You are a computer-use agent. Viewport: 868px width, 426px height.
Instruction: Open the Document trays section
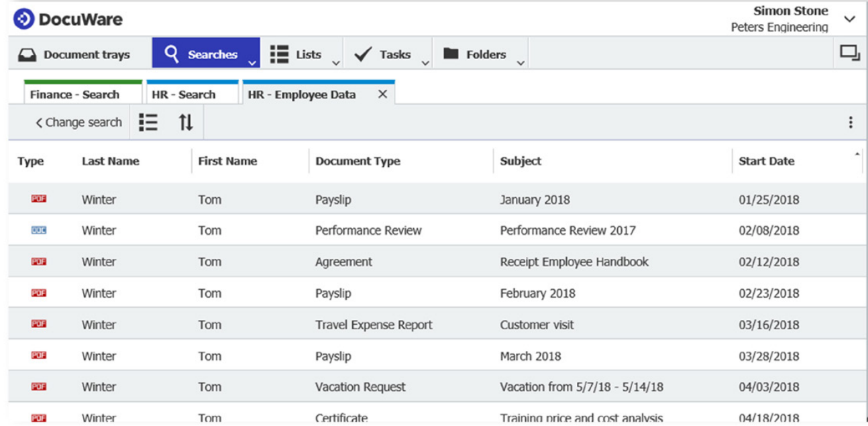[x=75, y=54]
